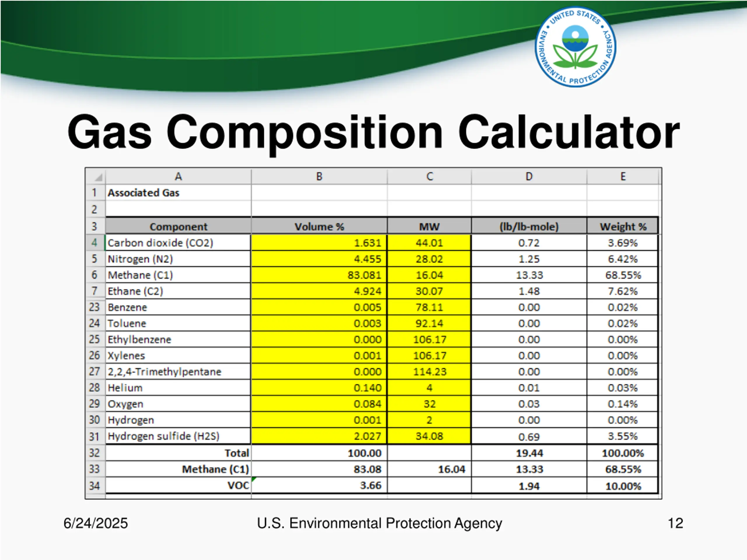747x560 pixels.
Task: Click MW value '44.01'
Action: point(429,243)
